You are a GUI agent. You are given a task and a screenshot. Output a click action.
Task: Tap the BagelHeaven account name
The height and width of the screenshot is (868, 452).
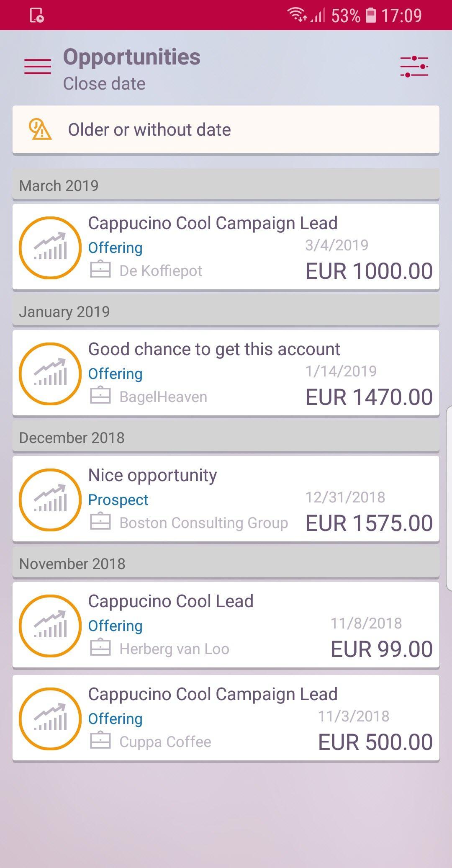pos(163,397)
